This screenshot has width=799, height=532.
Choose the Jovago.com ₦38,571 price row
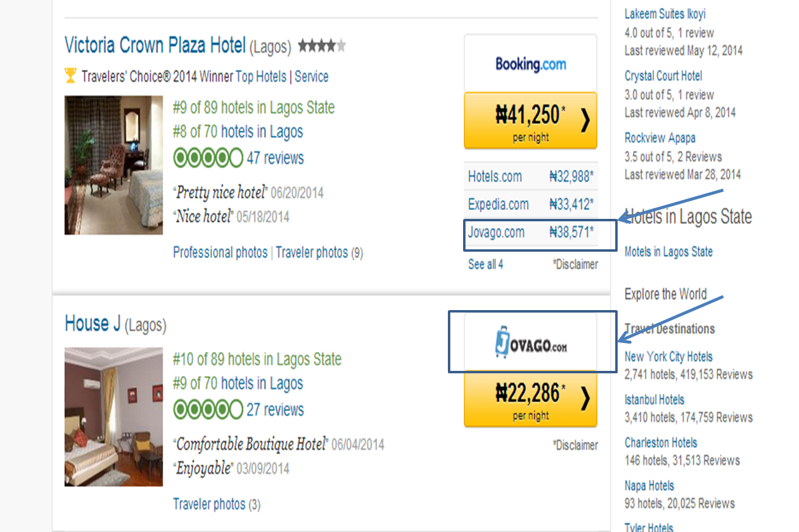point(530,232)
